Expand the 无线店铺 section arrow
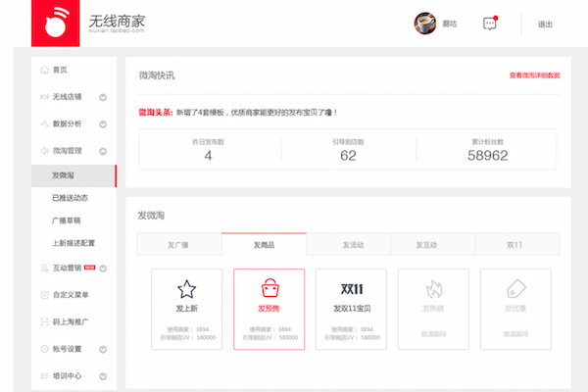Image resolution: width=588 pixels, height=392 pixels. click(103, 98)
